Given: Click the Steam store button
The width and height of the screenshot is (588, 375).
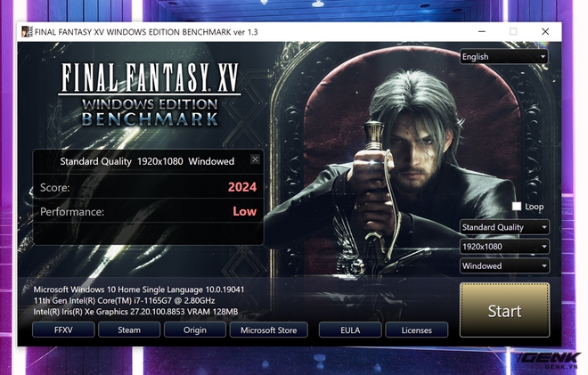Looking at the screenshot, I should [129, 330].
